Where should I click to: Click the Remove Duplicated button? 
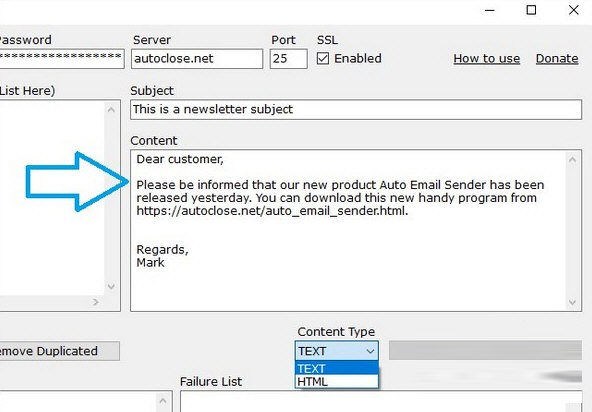[x=60, y=351]
